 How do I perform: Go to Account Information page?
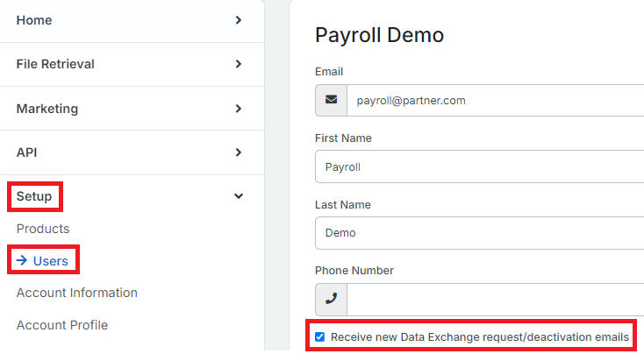(77, 293)
